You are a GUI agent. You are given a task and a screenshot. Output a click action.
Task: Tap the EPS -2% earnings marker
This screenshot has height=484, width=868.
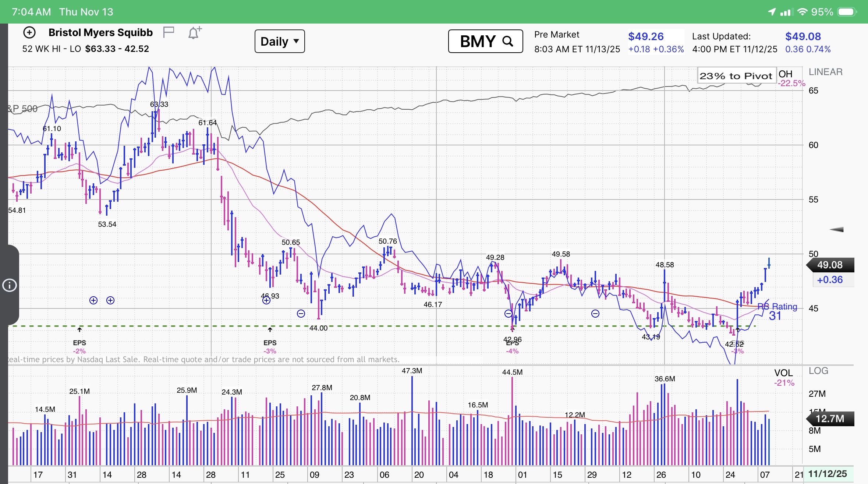tap(79, 343)
